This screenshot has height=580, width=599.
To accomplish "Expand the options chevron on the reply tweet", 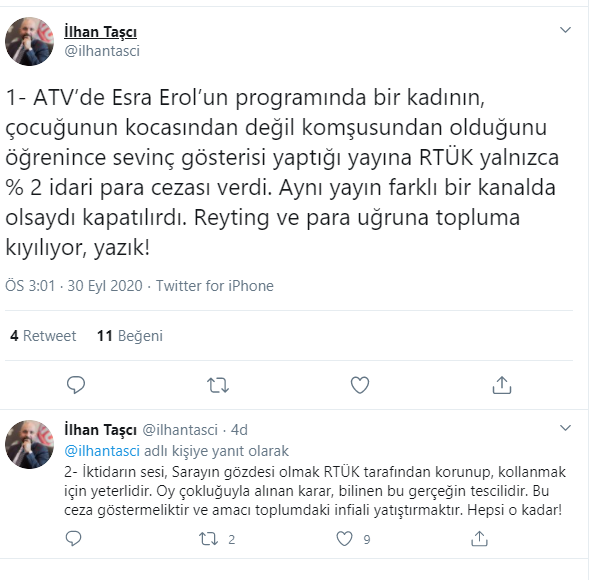I will 565,428.
